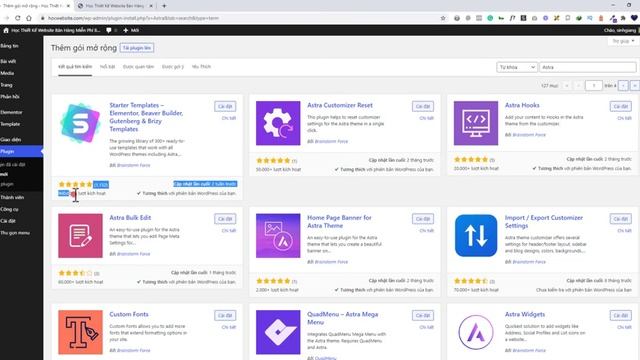Switch to the Nổi bật tab
The height and width of the screenshot is (360, 640).
tap(107, 67)
